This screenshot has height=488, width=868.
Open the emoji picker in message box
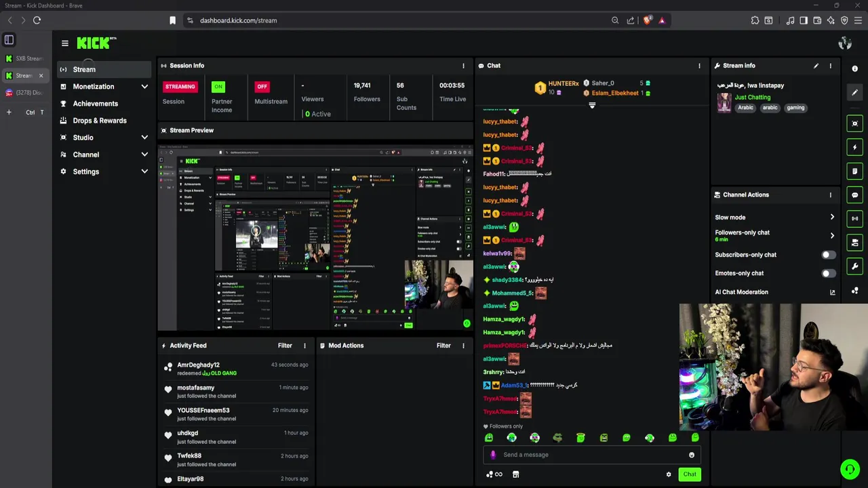pyautogui.click(x=692, y=455)
